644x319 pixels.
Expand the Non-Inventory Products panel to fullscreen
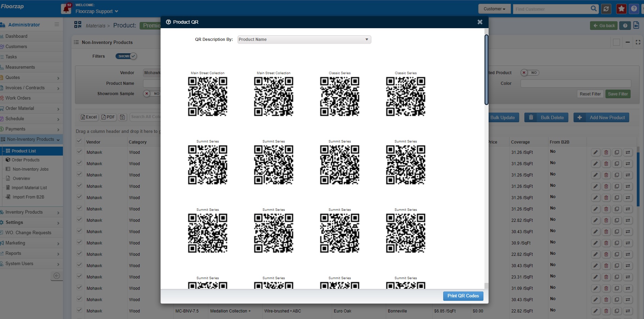click(x=638, y=42)
